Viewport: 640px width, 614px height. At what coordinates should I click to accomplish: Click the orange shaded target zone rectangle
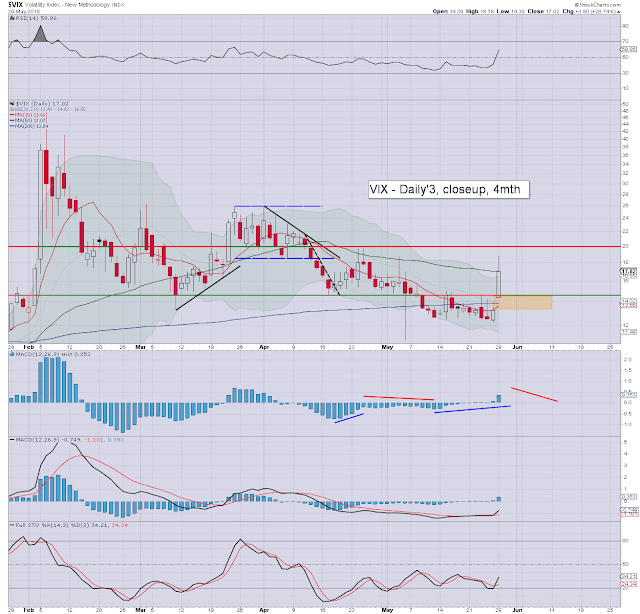(523, 303)
